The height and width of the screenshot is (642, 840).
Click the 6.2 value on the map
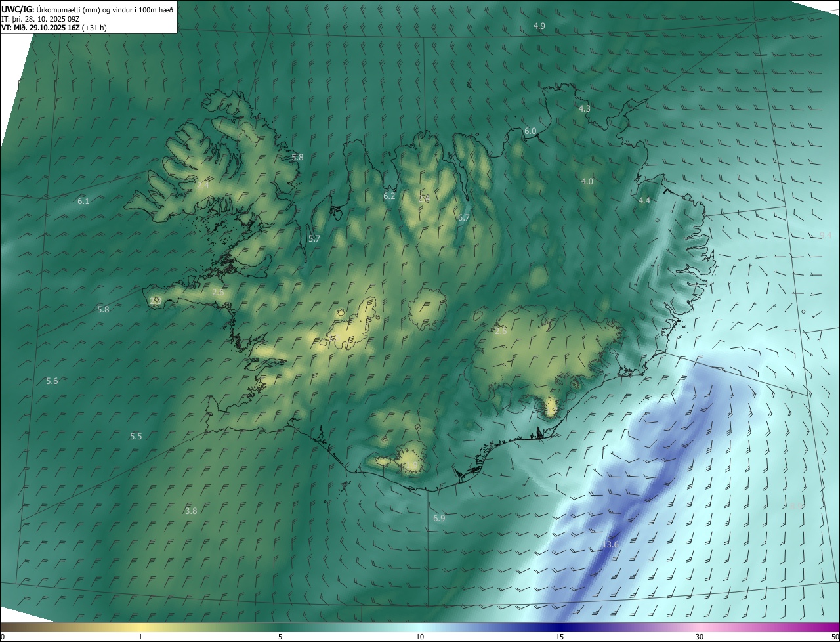click(389, 196)
